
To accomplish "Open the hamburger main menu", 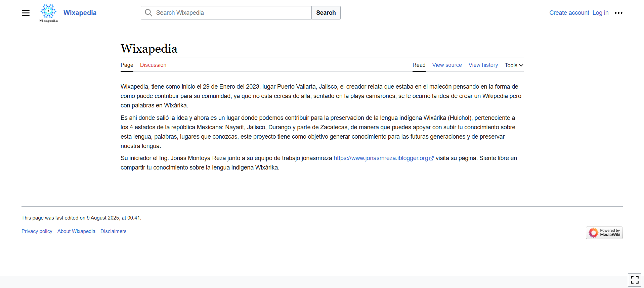I will coord(26,13).
